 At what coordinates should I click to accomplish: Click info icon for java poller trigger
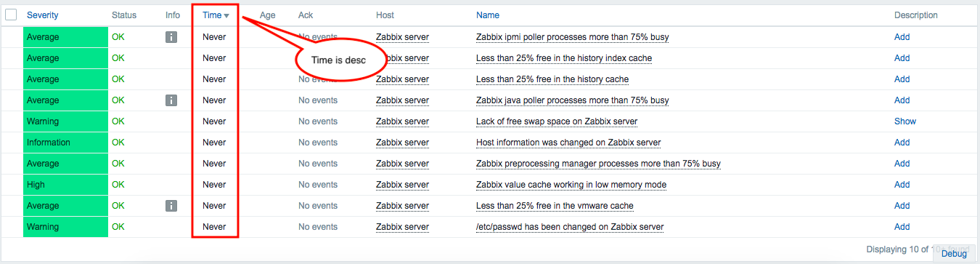tap(171, 100)
